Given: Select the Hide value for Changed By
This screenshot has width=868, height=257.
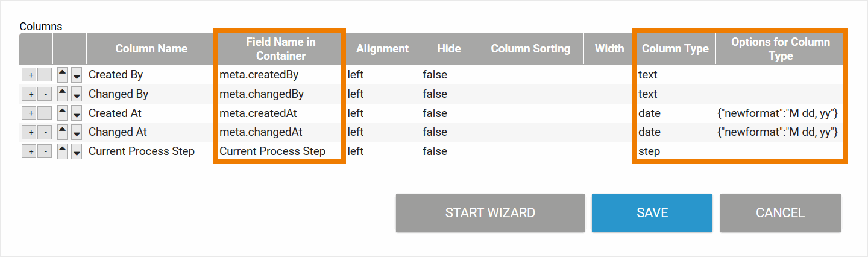Looking at the screenshot, I should tap(435, 94).
